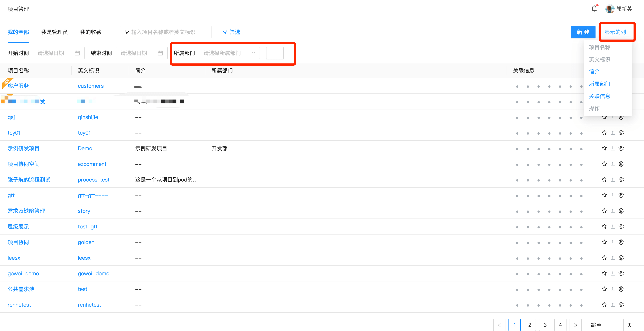Open the notifications bell
Viewport: 644px width, 331px height.
click(x=594, y=9)
